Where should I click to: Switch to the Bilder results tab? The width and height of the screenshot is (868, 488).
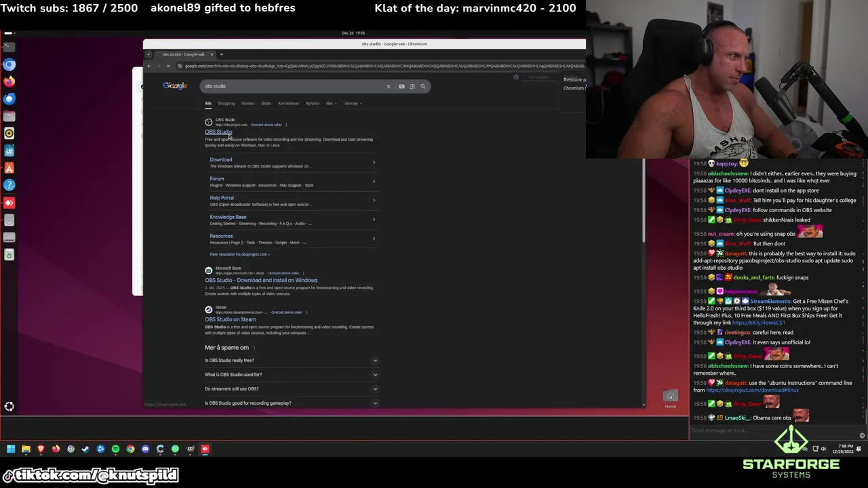click(267, 104)
